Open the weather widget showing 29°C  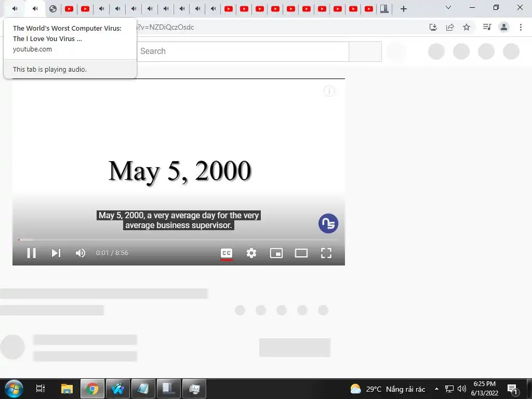pos(388,389)
